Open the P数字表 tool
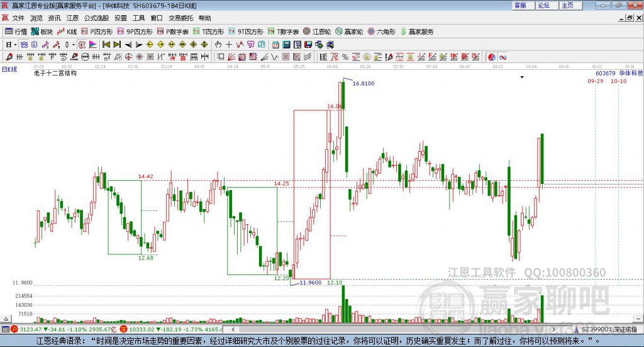This screenshot has height=347, width=644. click(x=172, y=31)
